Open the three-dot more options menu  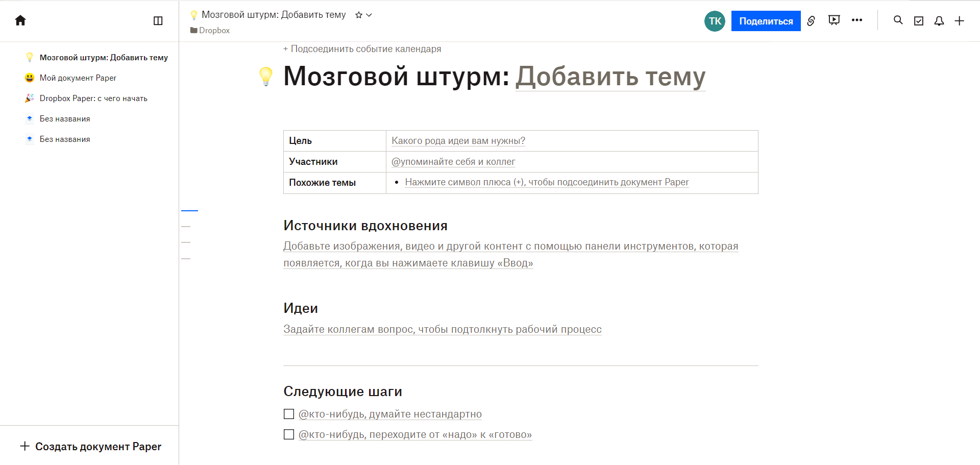pos(857,20)
